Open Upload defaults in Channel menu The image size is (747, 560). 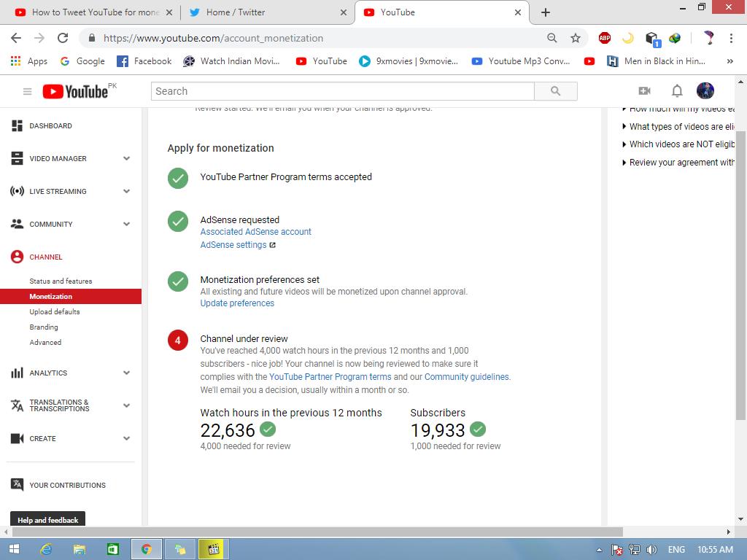point(54,311)
